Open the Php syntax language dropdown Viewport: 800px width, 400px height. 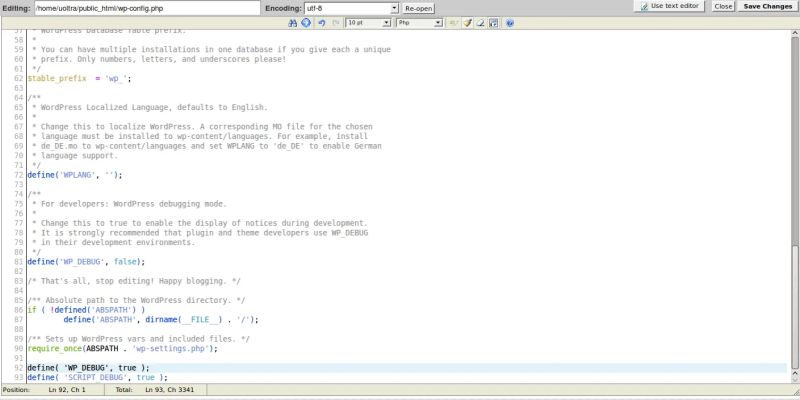419,23
